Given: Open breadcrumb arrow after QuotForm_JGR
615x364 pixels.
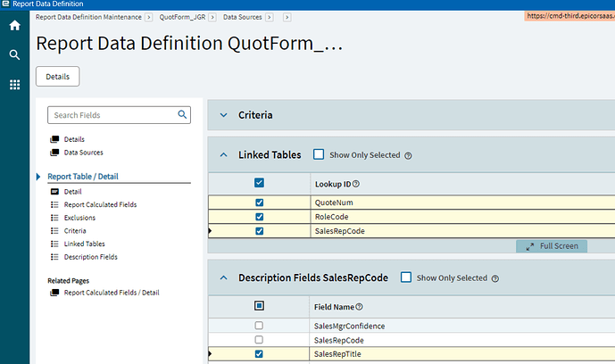Looking at the screenshot, I should (x=212, y=17).
